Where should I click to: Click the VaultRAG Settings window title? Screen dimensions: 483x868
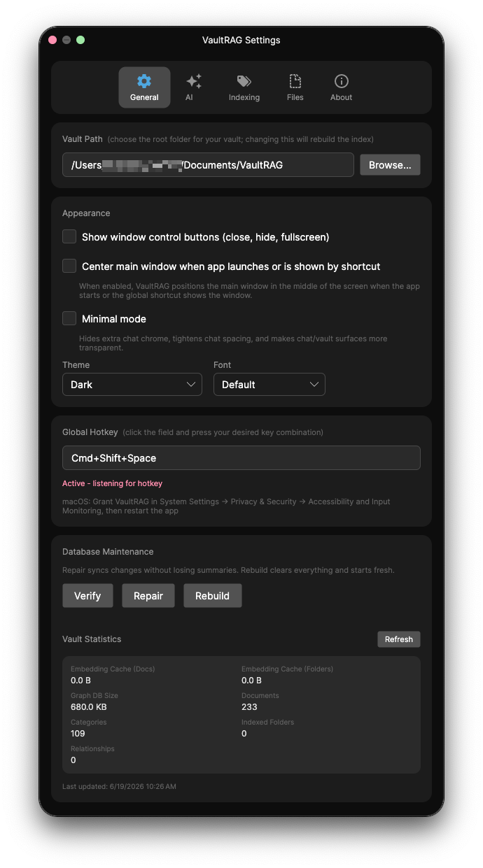coord(241,40)
